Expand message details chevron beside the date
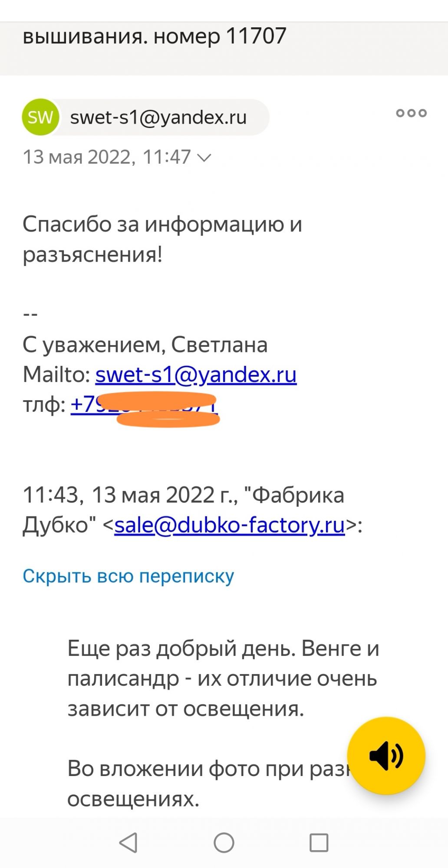The image size is (448, 868). tap(204, 158)
